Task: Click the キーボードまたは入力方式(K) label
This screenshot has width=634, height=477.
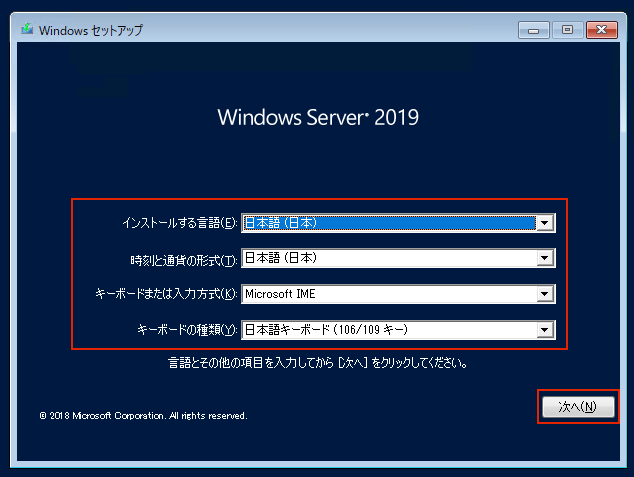Action: point(166,294)
